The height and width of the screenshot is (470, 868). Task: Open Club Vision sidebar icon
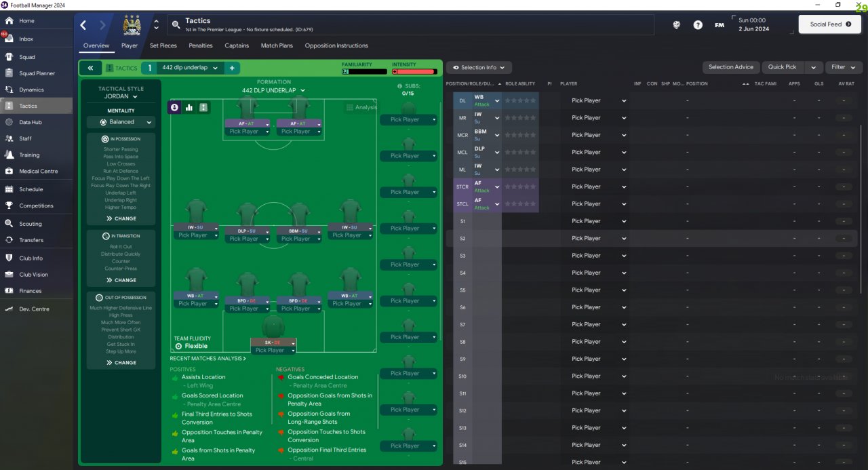[9, 275]
